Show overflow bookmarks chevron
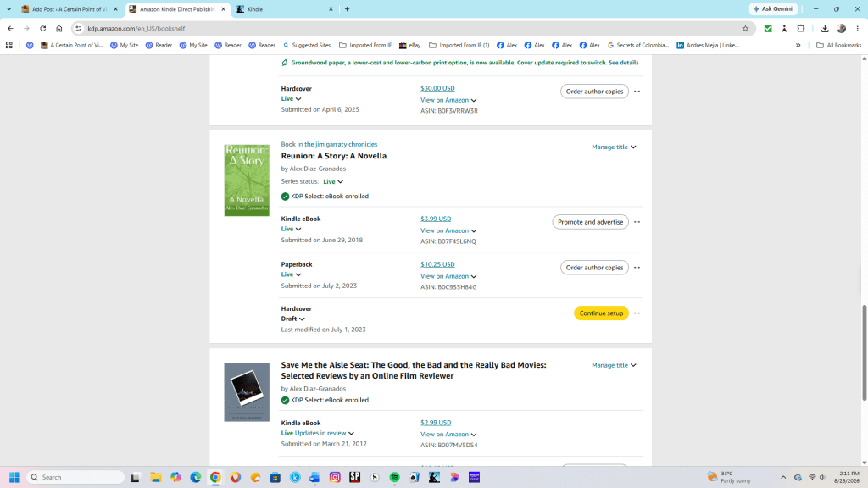 click(x=798, y=46)
